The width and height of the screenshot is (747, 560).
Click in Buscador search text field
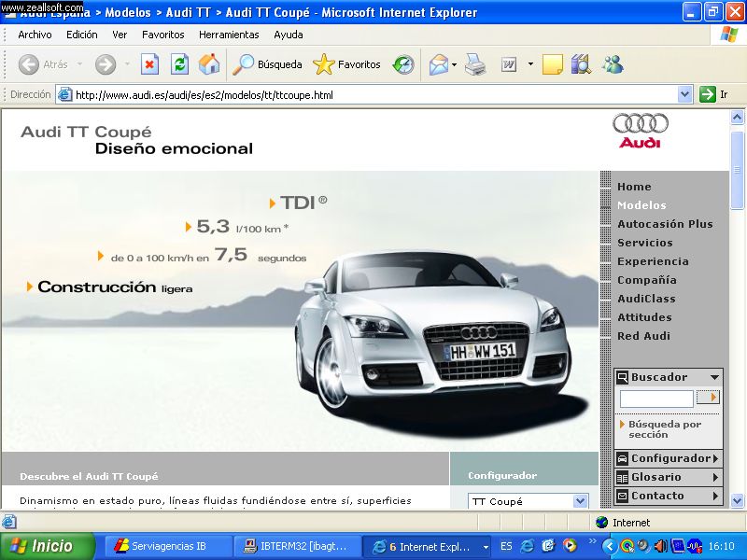point(656,399)
